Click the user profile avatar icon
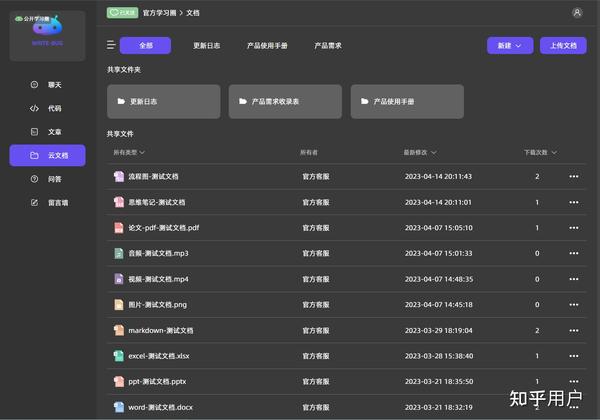 tap(577, 13)
